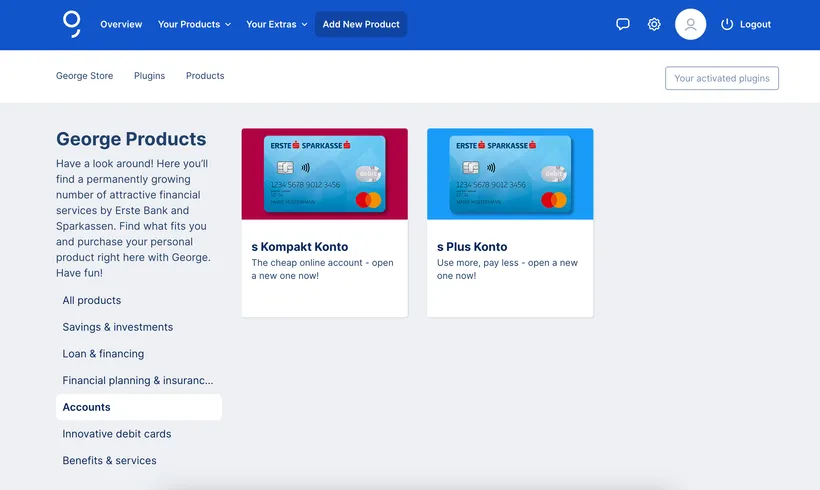Select Benefits & services category
820x490 pixels.
tap(139, 460)
